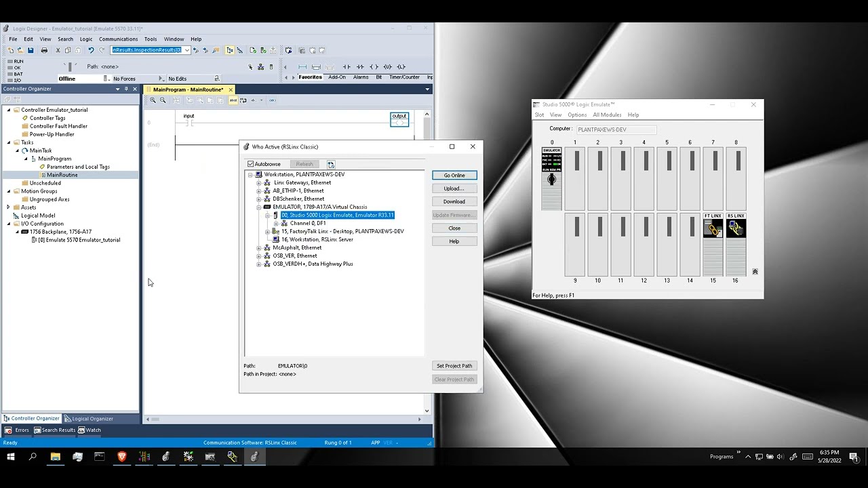Image resolution: width=868 pixels, height=488 pixels.
Task: Expand the AB_ETHIP-1, Ethernet node
Action: coord(258,190)
